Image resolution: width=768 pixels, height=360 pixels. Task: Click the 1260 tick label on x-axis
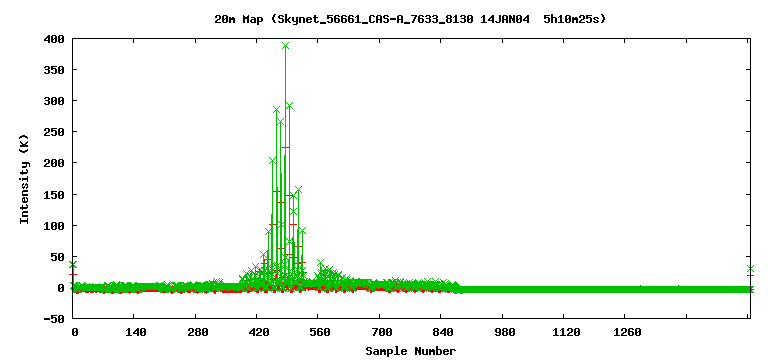(627, 333)
